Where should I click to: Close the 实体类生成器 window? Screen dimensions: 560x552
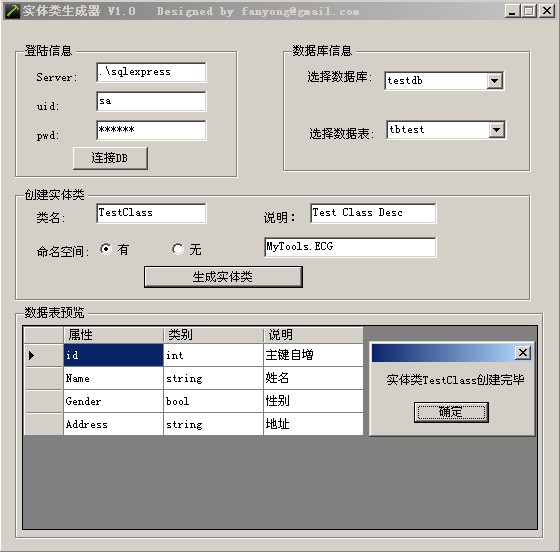(547, 11)
